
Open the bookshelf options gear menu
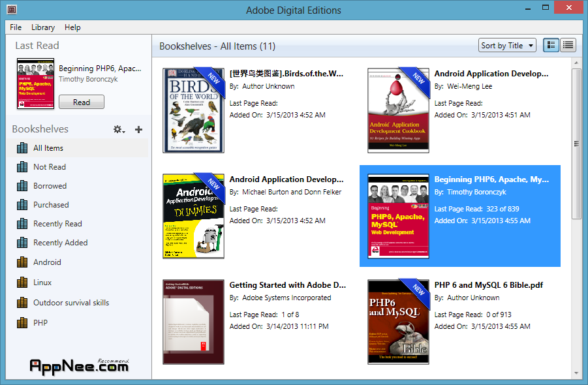119,129
